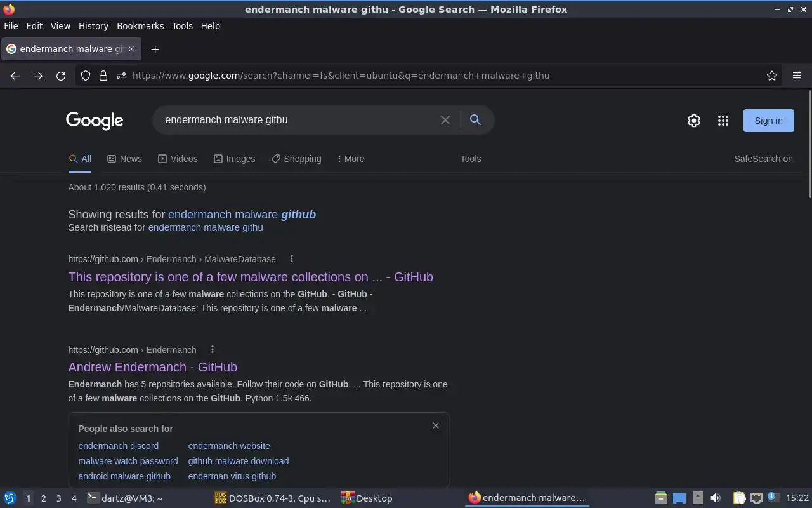Open the clipboard manager tray icon
The width and height of the screenshot is (812, 508).
pyautogui.click(x=740, y=498)
